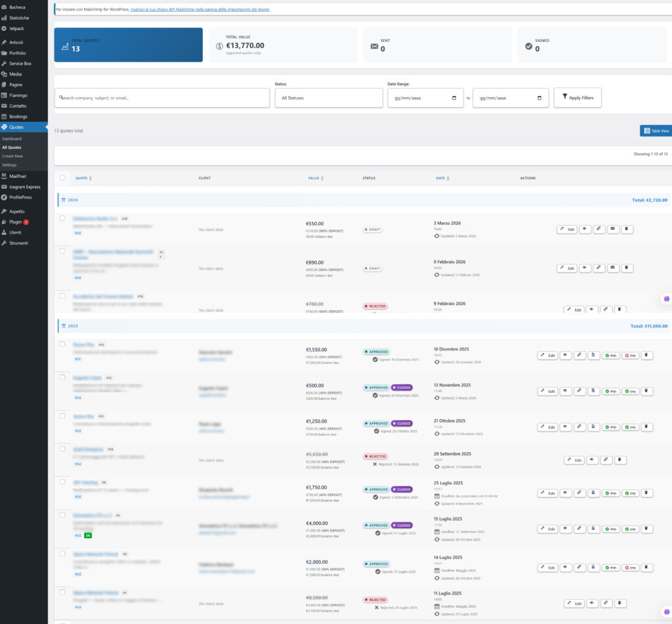Sort the table by the Quote column

click(x=83, y=178)
